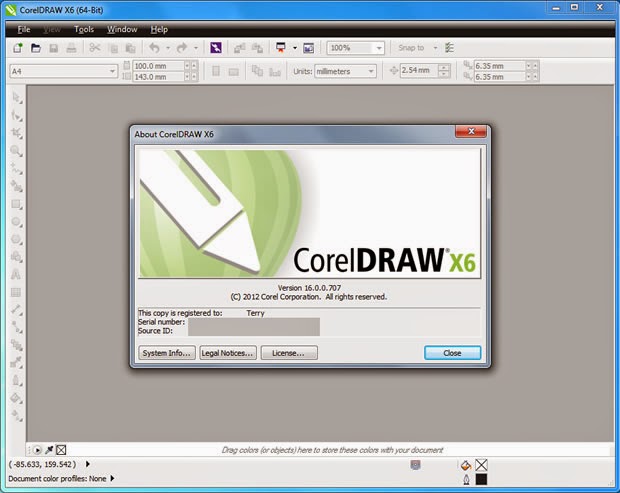
Task: Open the View menu
Action: tap(52, 29)
